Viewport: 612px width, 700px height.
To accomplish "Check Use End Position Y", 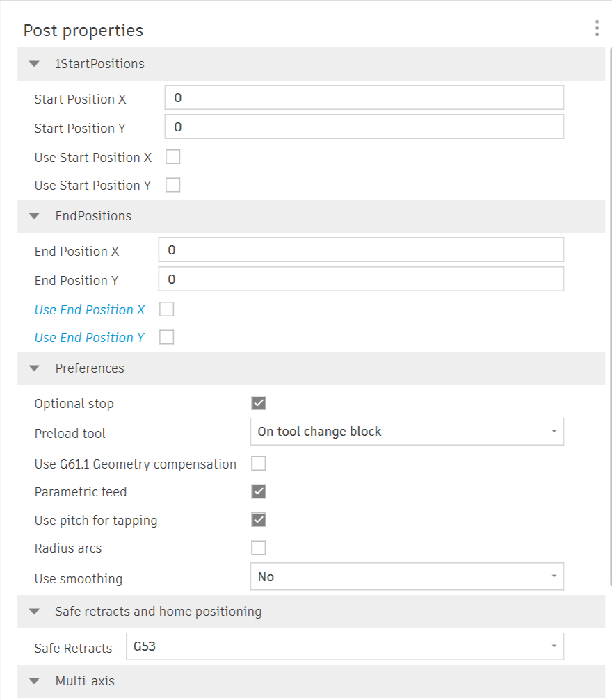I will tap(166, 336).
